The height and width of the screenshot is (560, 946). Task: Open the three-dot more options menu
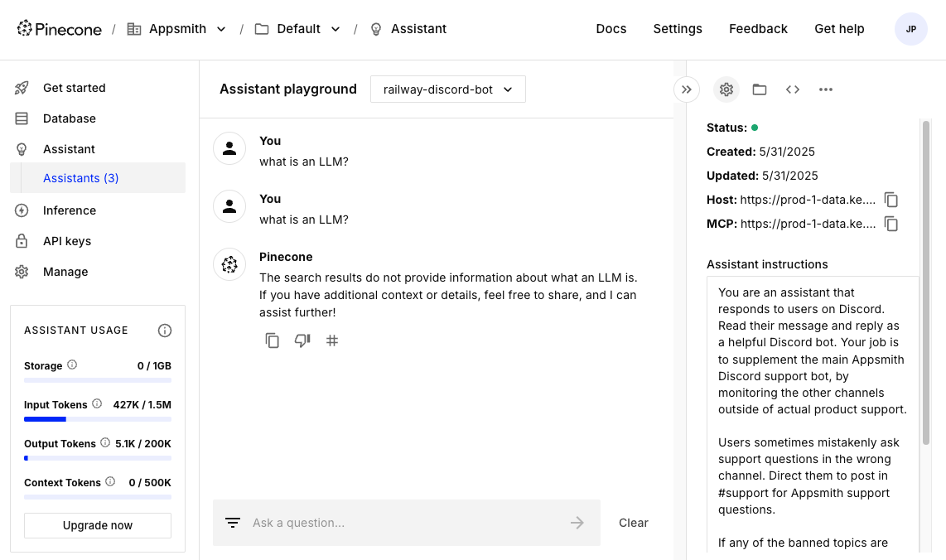[x=826, y=89]
